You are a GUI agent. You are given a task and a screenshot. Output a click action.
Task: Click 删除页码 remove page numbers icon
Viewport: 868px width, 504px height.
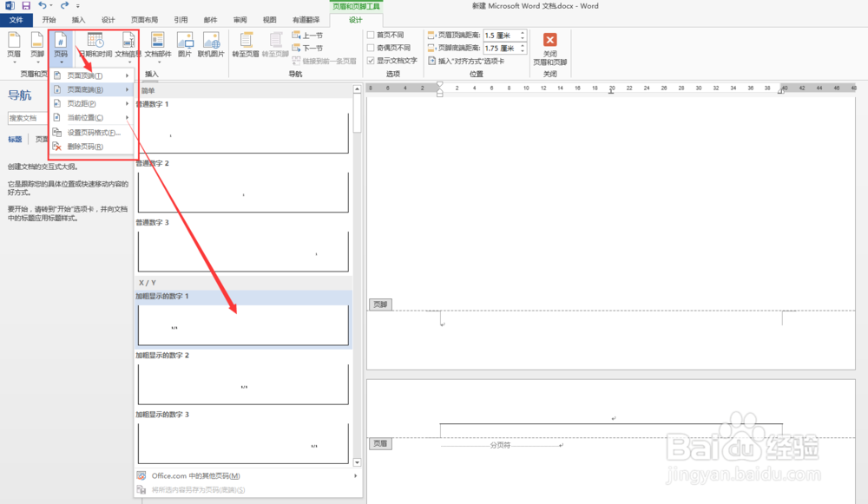[x=57, y=147]
